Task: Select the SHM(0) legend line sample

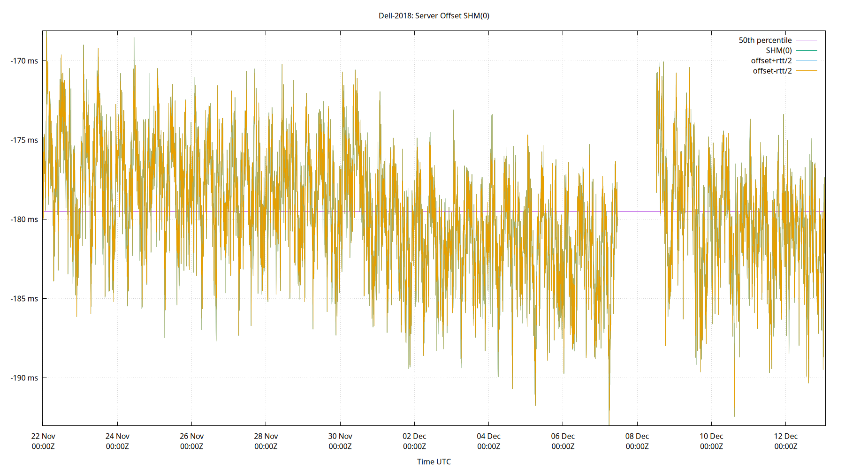Action: tap(806, 50)
